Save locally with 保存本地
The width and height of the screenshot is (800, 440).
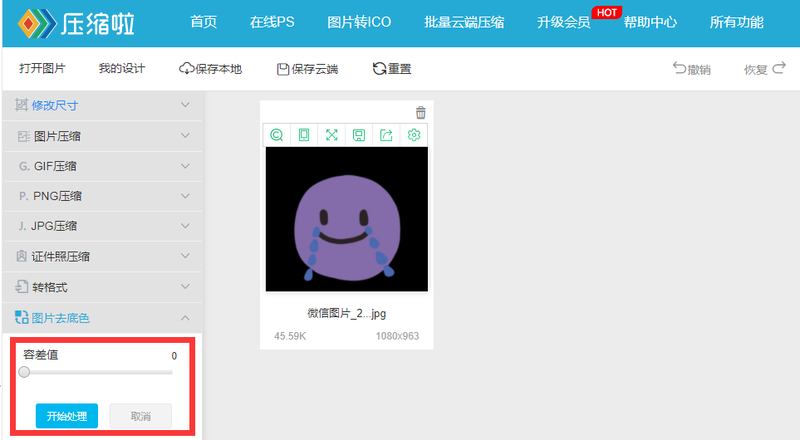210,69
